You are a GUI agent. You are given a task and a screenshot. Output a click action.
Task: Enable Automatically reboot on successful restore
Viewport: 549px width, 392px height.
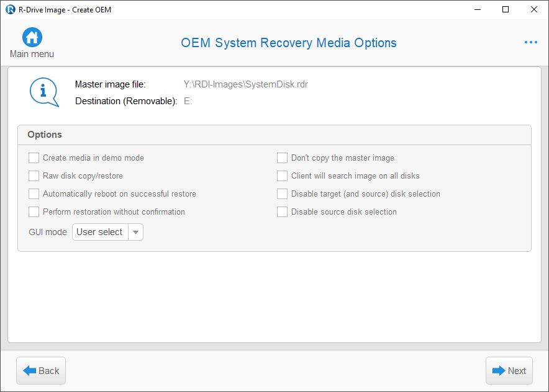click(34, 194)
